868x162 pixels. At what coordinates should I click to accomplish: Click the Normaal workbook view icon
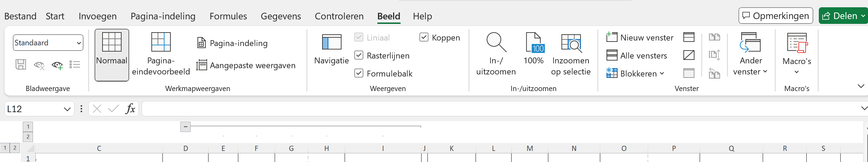pyautogui.click(x=112, y=43)
